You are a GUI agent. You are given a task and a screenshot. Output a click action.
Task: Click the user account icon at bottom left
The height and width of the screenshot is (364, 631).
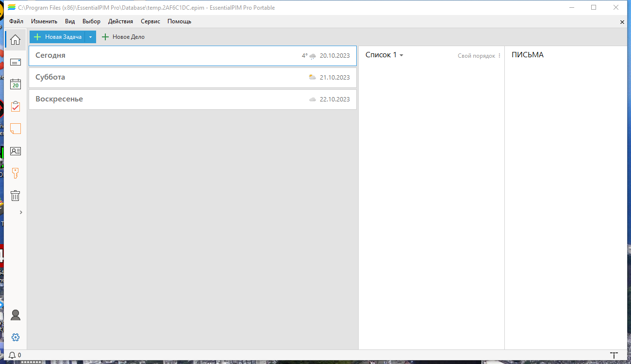coord(15,314)
